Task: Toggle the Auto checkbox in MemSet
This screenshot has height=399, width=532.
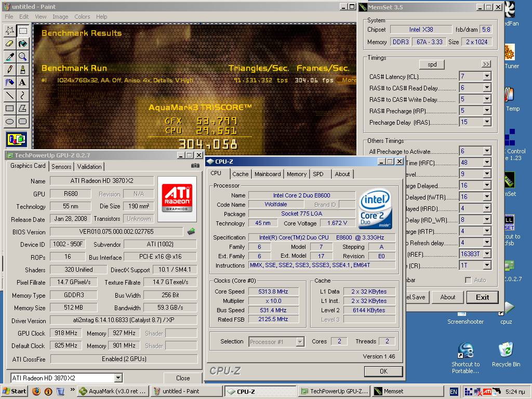Action: pyautogui.click(x=468, y=280)
